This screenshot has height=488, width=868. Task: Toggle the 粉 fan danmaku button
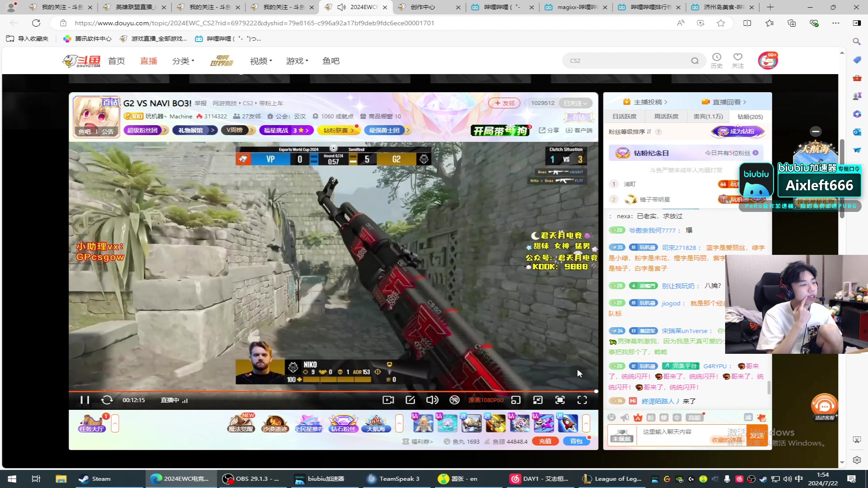pos(651,418)
